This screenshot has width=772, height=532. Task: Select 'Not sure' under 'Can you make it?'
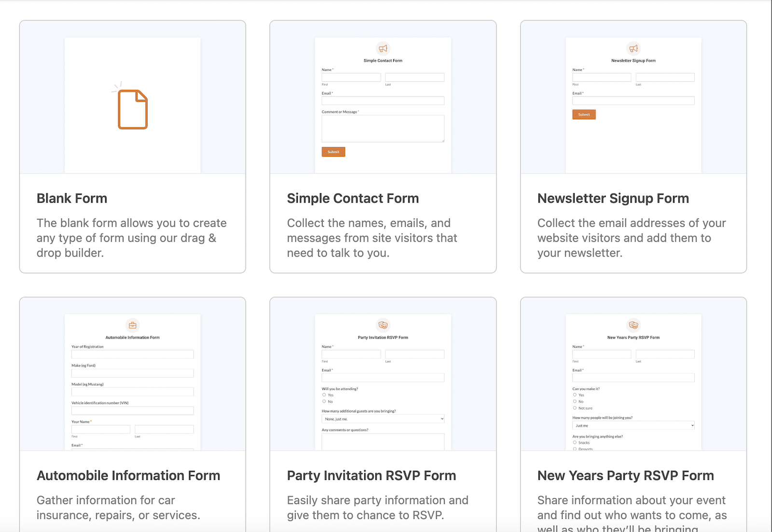(575, 408)
